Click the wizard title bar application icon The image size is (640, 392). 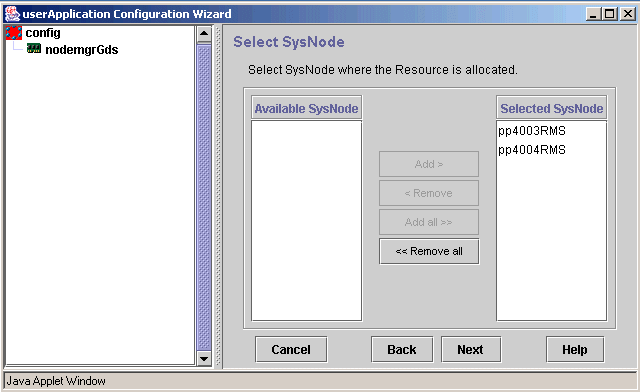pos(12,14)
